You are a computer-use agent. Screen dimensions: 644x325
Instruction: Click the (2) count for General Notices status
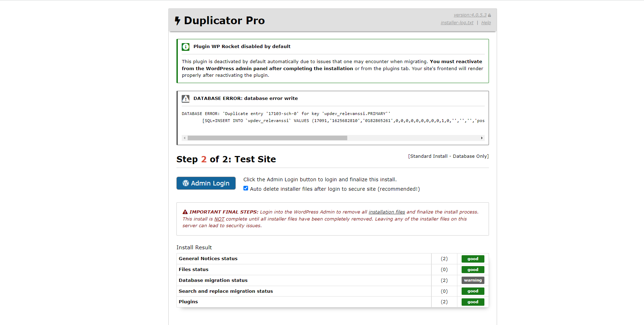click(x=444, y=259)
